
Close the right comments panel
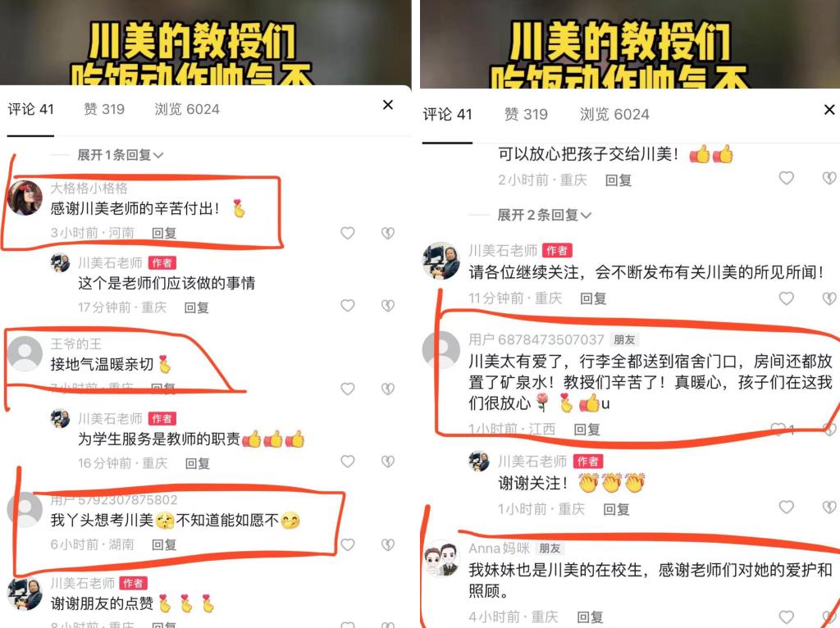point(829,110)
